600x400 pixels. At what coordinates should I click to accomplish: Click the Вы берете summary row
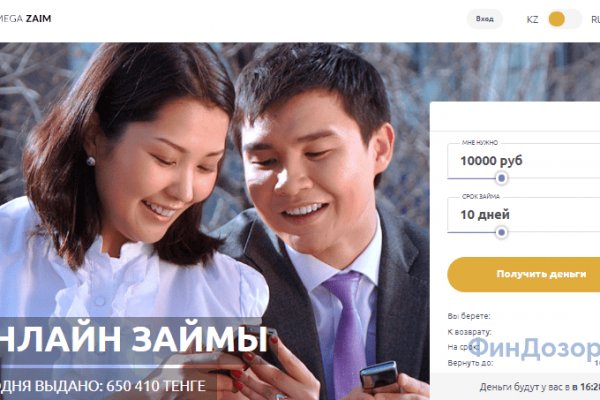523,316
